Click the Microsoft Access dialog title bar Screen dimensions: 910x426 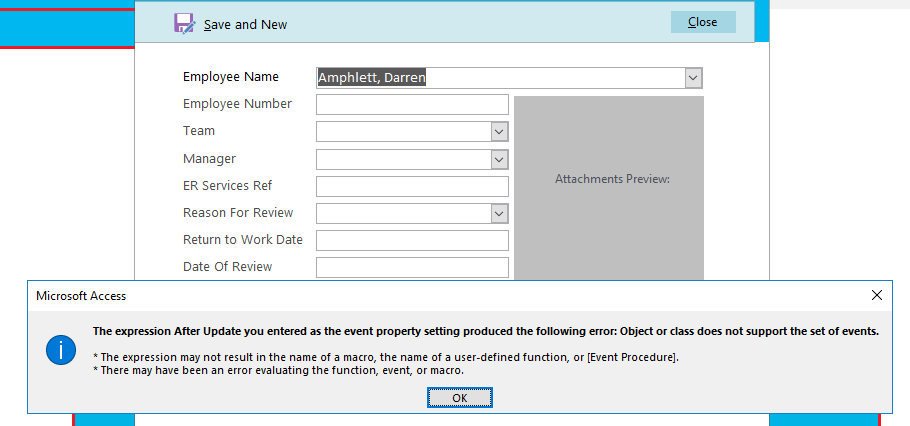point(400,295)
